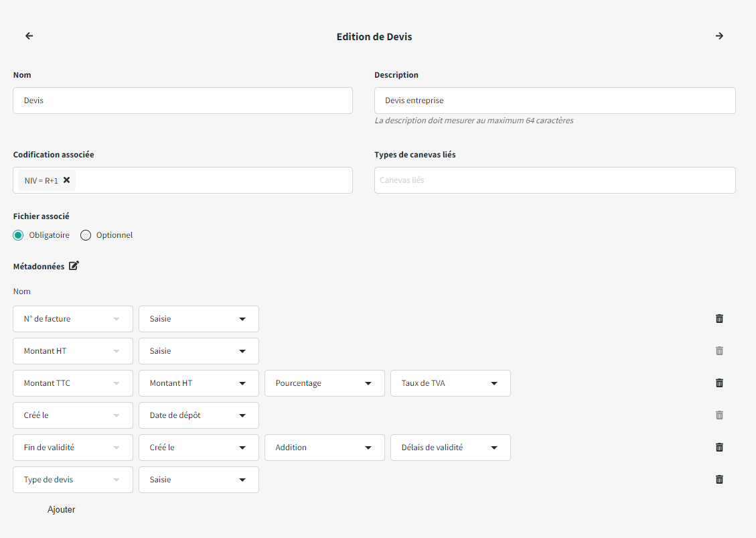Click the back arrow icon
The image size is (756, 538).
29,36
